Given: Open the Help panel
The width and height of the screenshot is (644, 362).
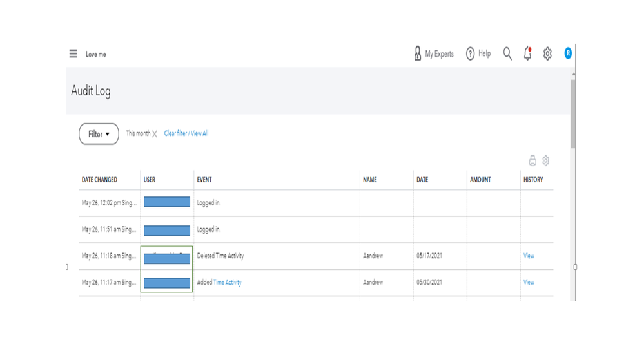Looking at the screenshot, I should click(x=478, y=54).
